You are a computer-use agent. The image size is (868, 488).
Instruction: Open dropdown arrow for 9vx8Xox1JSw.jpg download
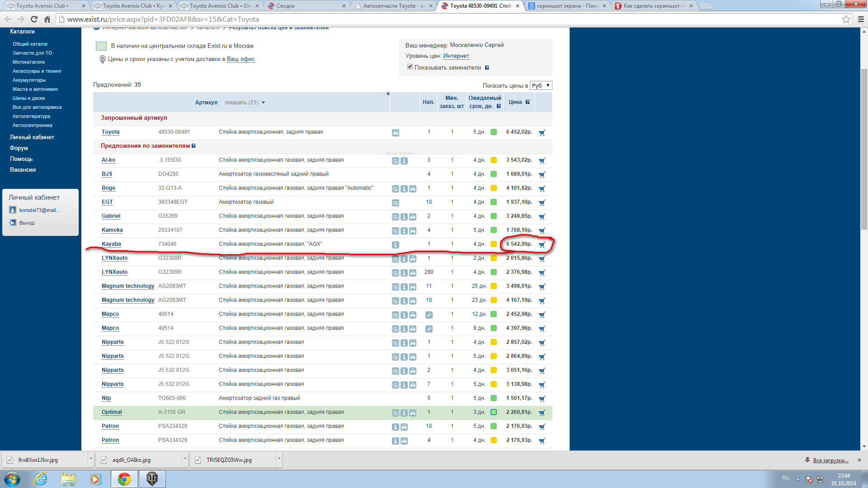click(x=91, y=459)
